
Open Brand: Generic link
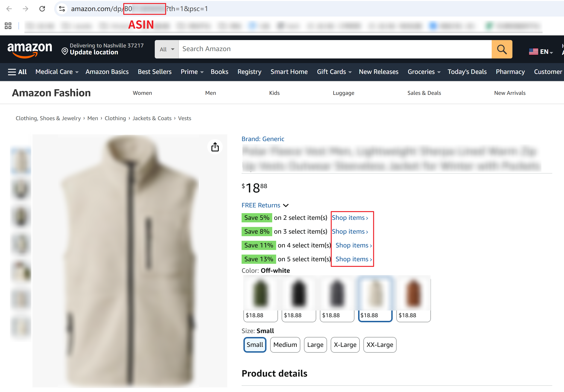coord(263,139)
